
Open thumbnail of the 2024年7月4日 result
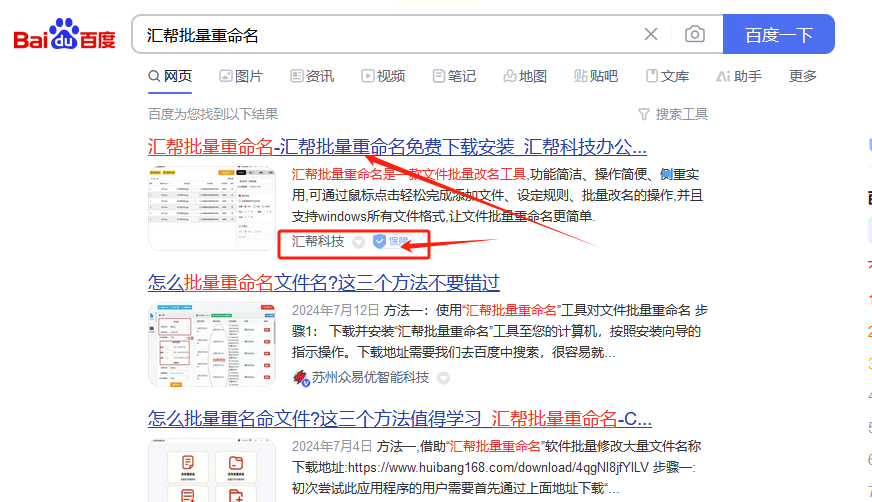[x=212, y=470]
